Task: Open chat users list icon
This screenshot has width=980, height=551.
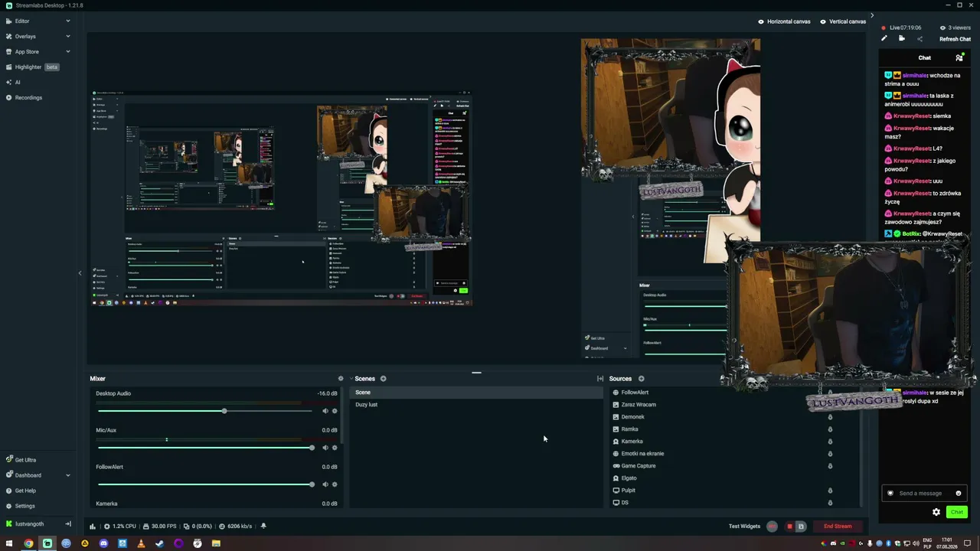Action: [x=959, y=57]
